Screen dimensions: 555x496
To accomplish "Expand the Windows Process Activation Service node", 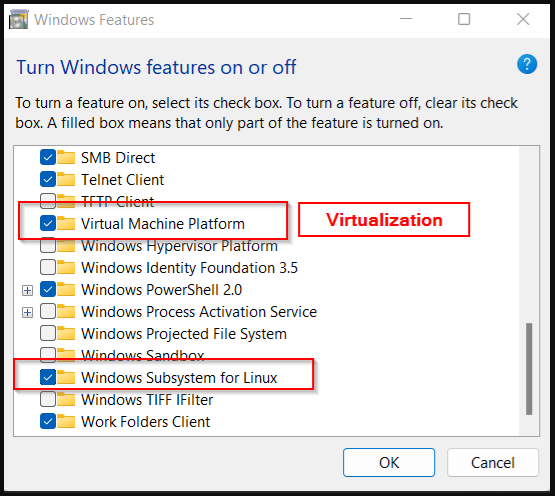I will (x=27, y=312).
